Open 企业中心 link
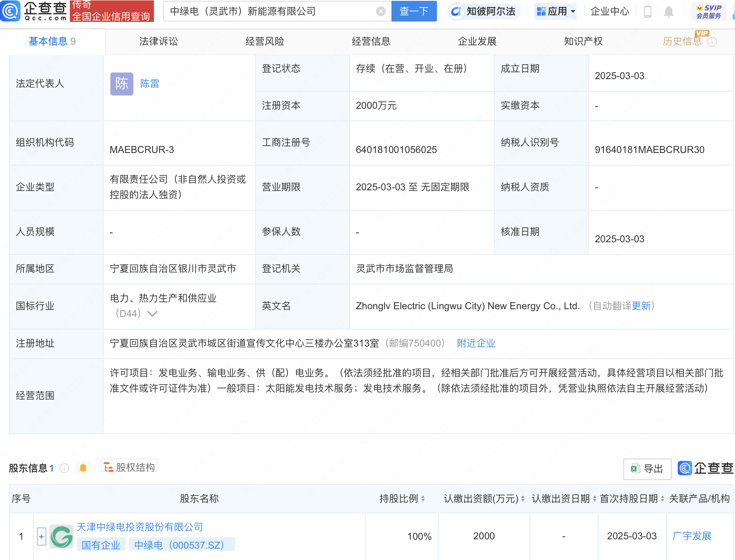 (610, 11)
